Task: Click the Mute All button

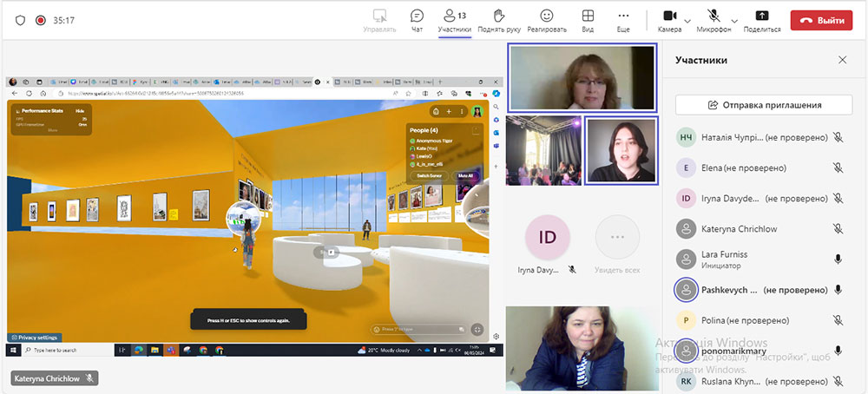Action: pyautogui.click(x=465, y=175)
